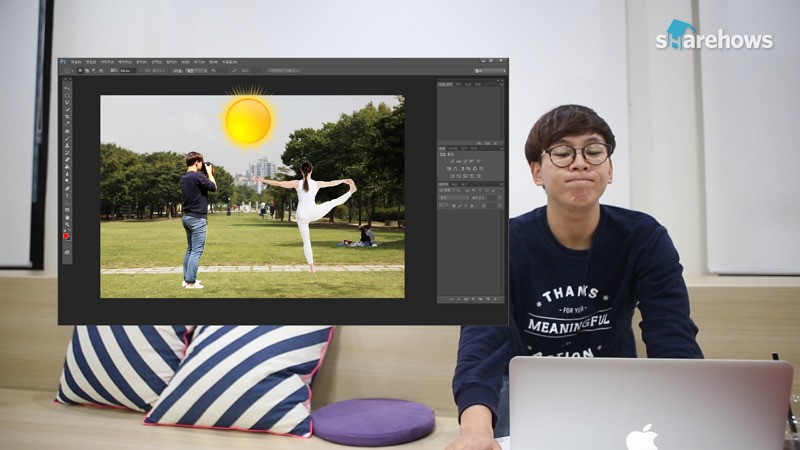Open the workspace switcher dropdown

pos(489,70)
